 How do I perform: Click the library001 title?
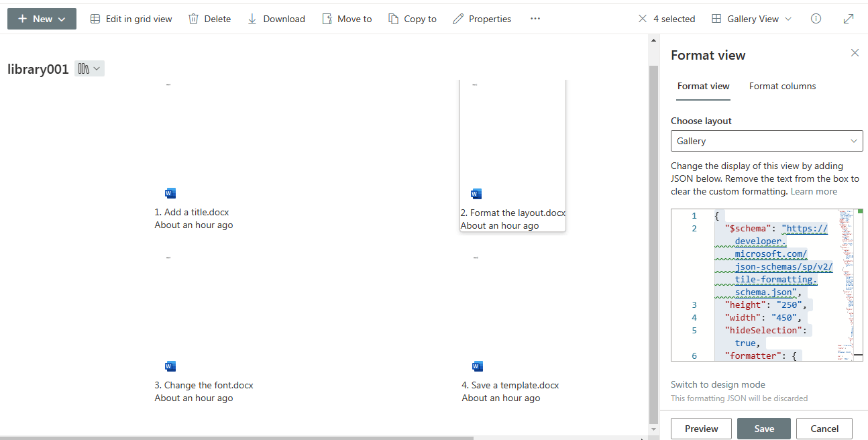pos(38,69)
